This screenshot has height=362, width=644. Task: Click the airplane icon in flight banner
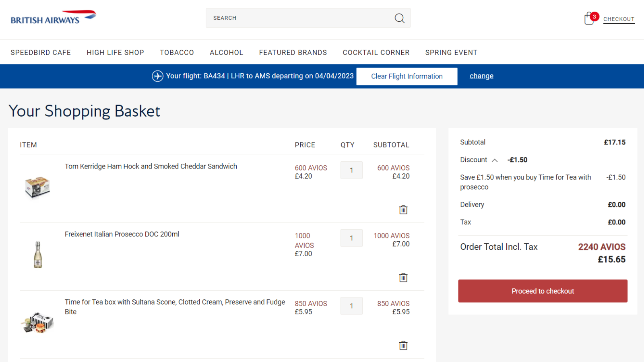click(x=157, y=76)
